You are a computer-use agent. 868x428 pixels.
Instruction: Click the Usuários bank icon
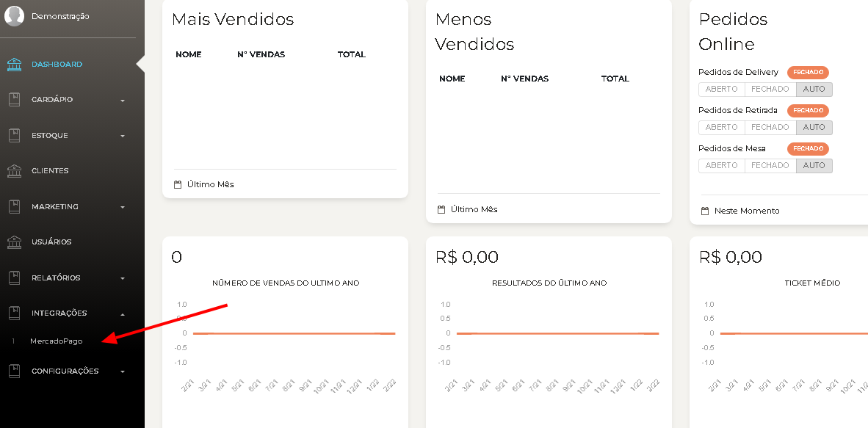pyautogui.click(x=15, y=242)
